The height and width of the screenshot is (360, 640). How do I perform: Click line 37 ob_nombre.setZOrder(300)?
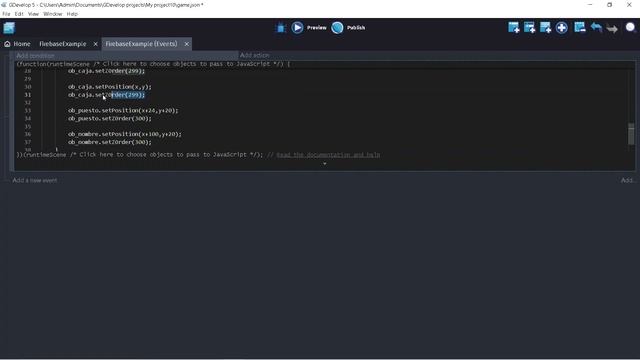pyautogui.click(x=110, y=142)
